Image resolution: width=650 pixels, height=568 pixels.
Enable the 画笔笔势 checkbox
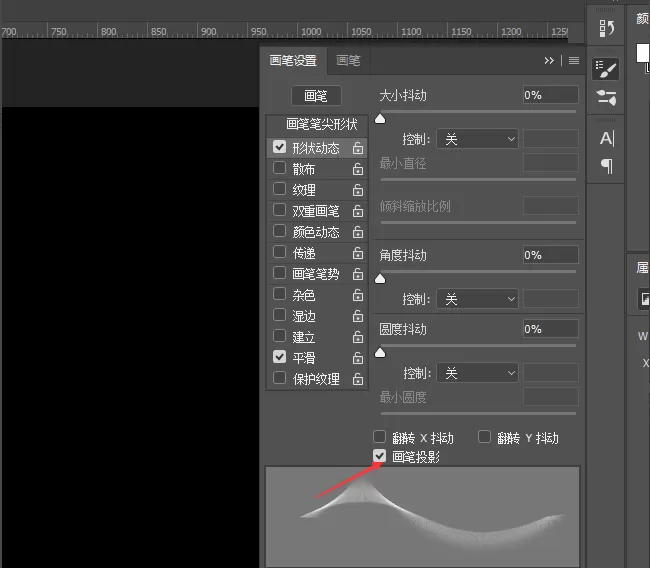tap(279, 273)
